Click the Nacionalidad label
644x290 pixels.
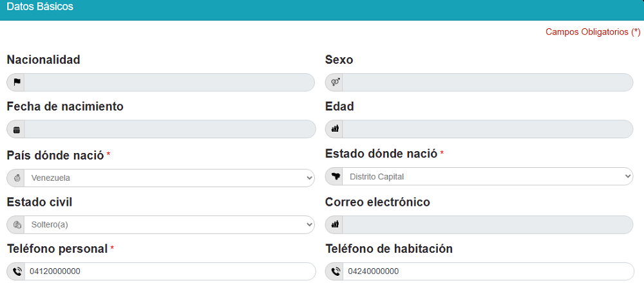44,60
